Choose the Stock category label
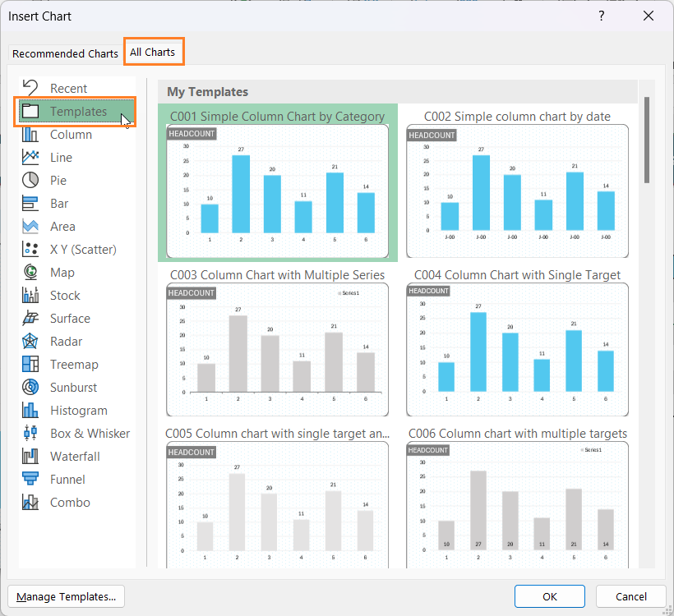This screenshot has width=674, height=616. pyautogui.click(x=65, y=295)
